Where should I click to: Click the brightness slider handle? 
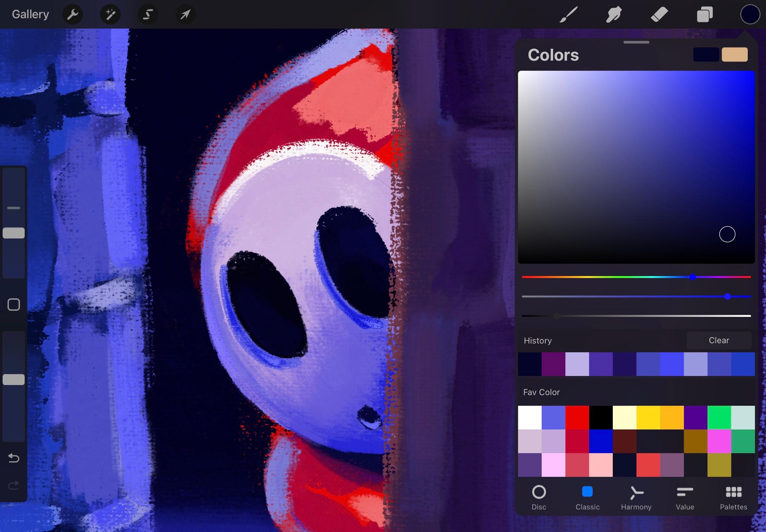click(557, 316)
